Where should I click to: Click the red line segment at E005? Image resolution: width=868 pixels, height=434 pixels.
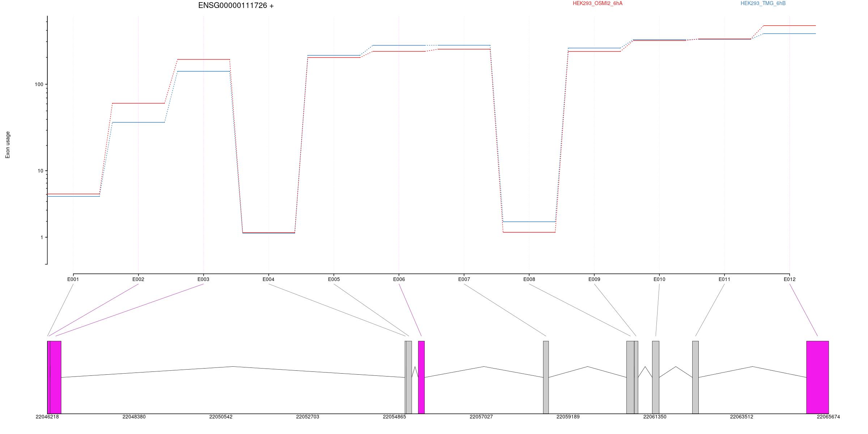334,58
